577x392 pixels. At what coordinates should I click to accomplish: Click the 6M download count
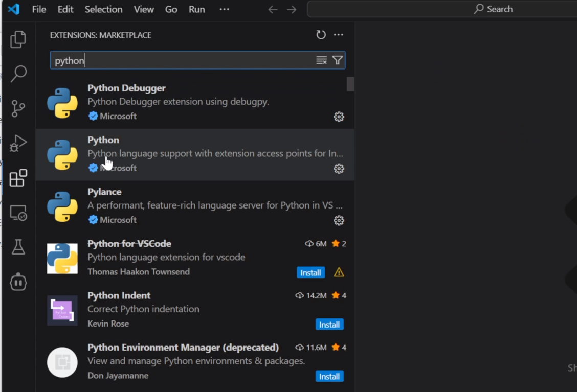(x=316, y=244)
